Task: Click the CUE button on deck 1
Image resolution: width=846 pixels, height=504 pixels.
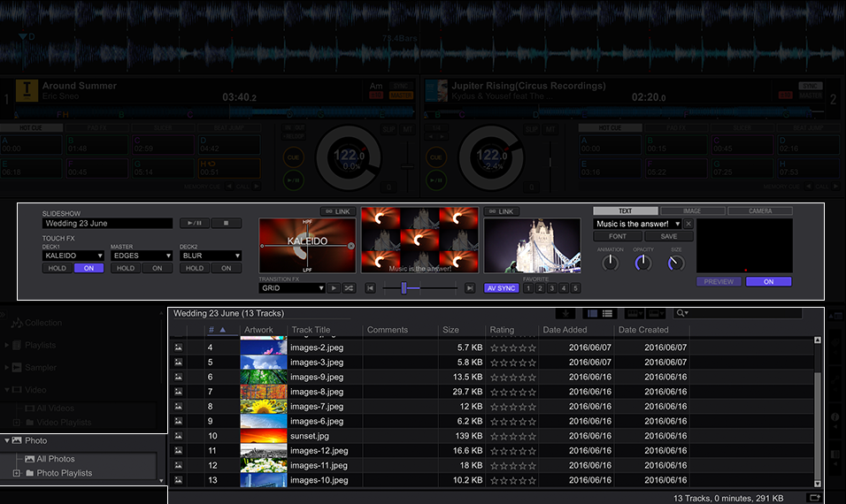Action: [x=293, y=157]
